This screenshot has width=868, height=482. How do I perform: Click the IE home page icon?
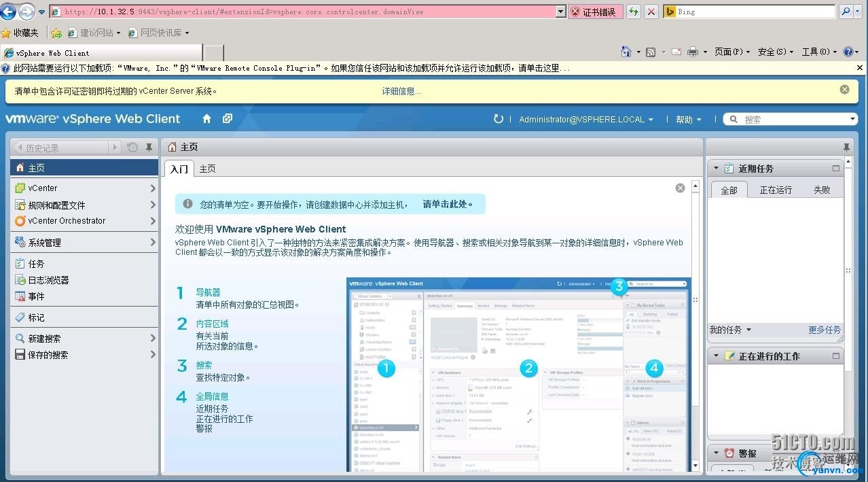(x=626, y=52)
